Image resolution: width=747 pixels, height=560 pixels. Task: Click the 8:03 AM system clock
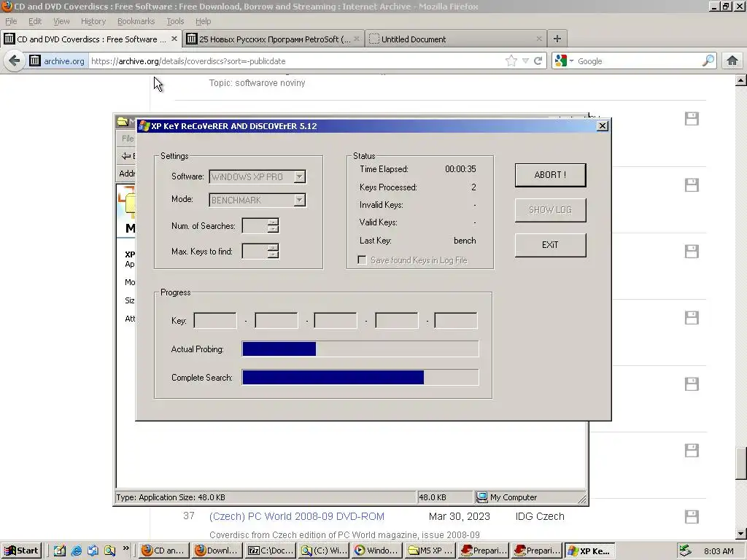[x=719, y=551]
